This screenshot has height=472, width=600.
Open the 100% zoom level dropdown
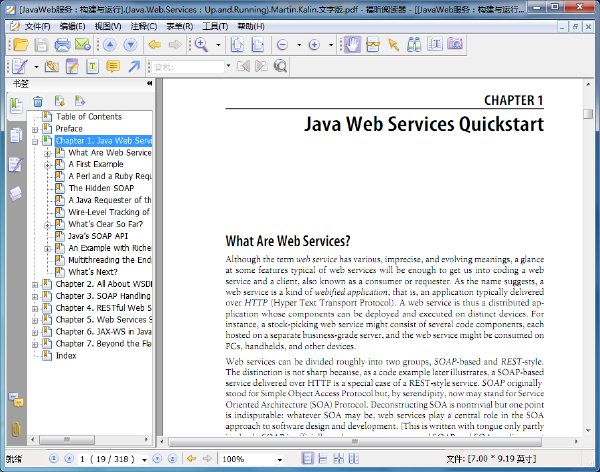(x=280, y=459)
